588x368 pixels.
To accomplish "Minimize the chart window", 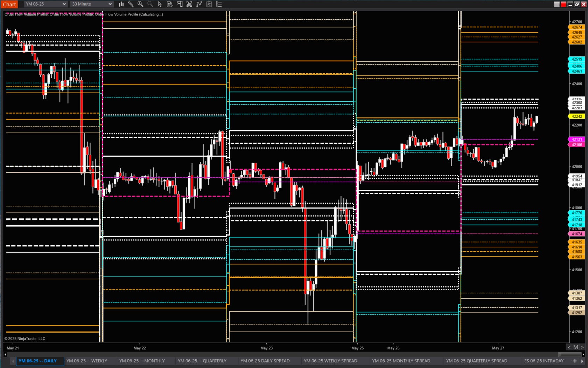I will click(570, 4).
